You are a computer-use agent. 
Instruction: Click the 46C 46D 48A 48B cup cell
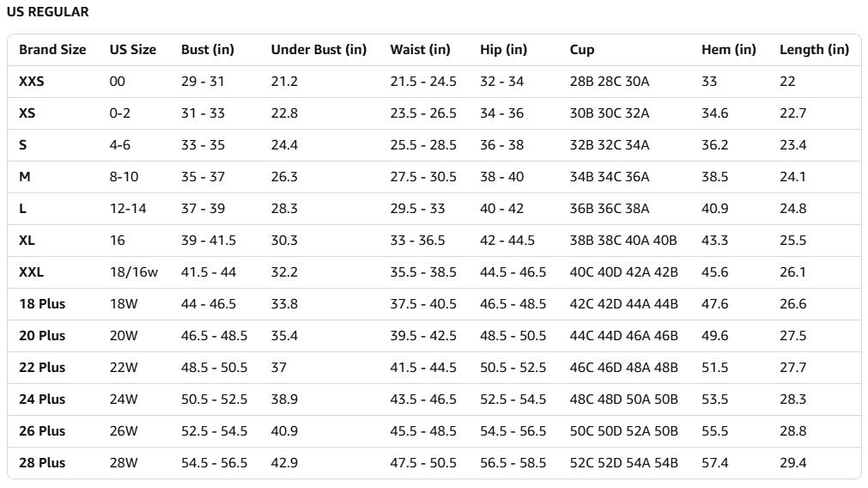click(x=623, y=368)
